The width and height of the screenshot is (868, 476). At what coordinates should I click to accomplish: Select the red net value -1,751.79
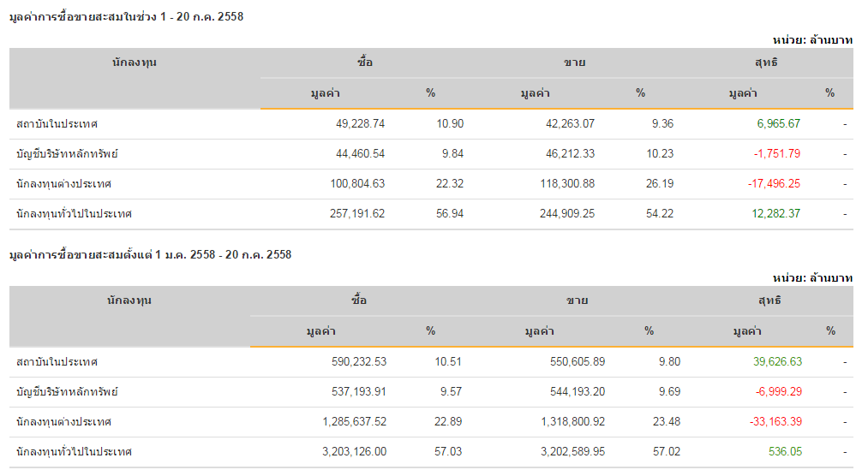click(x=777, y=154)
